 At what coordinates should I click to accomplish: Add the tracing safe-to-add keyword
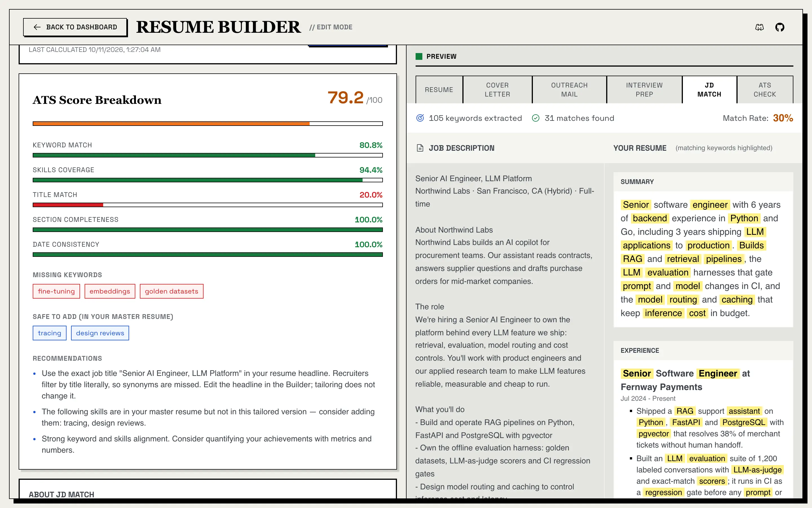coord(49,333)
